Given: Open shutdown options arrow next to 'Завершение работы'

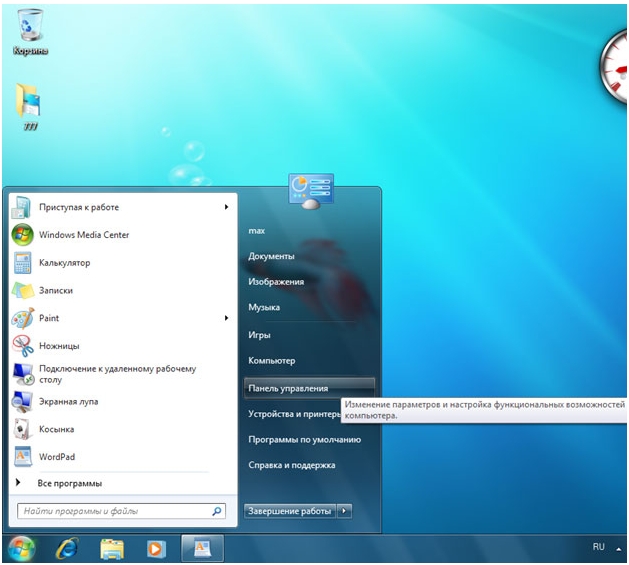Looking at the screenshot, I should pos(345,511).
